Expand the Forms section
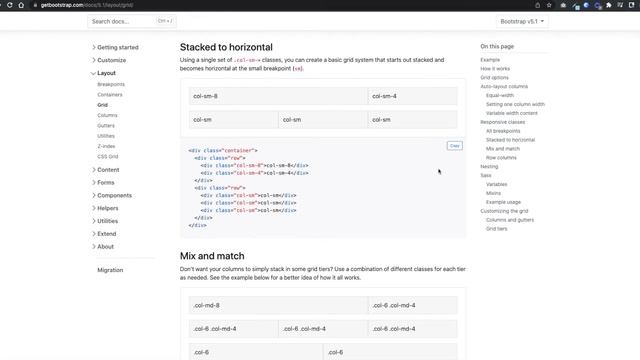Screen dimensions: 640x360 tap(103, 182)
